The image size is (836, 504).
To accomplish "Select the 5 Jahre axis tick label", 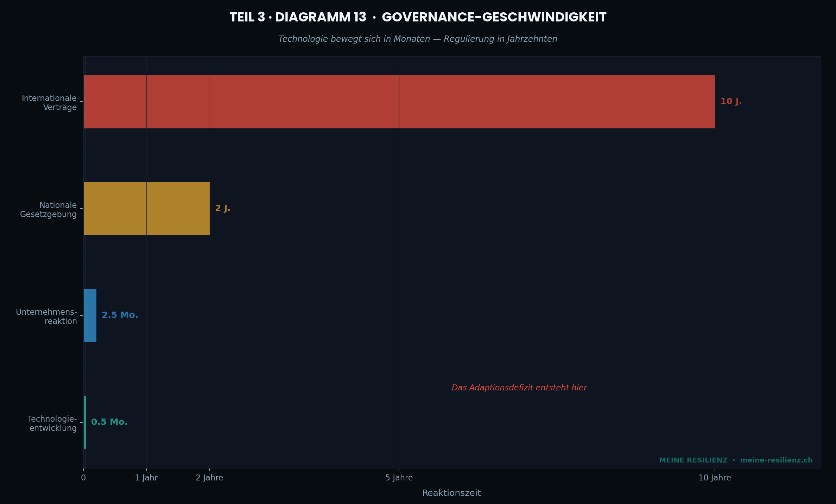I will click(x=399, y=478).
